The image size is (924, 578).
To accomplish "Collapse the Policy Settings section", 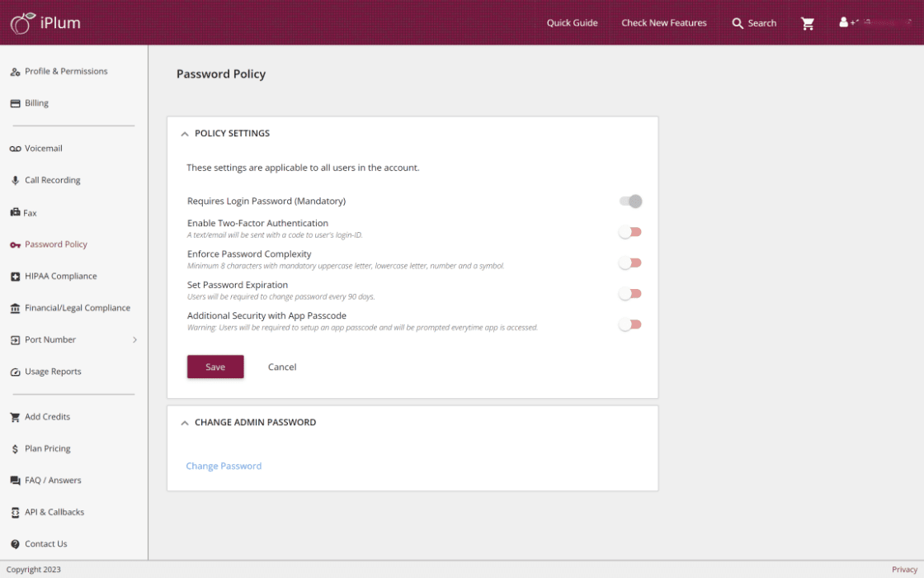I will 185,133.
